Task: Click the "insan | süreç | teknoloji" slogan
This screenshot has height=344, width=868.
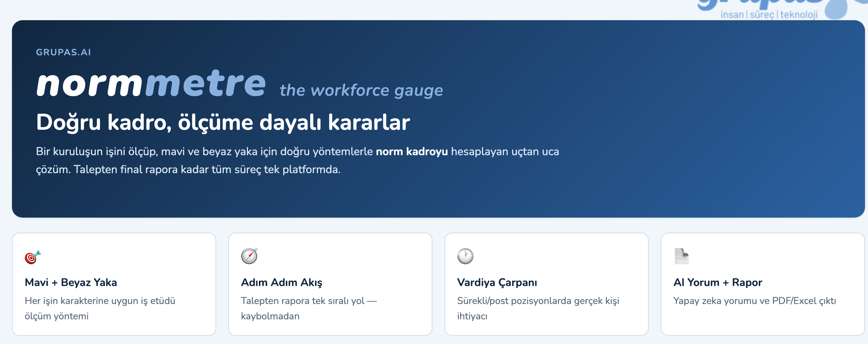Action: pos(769,15)
